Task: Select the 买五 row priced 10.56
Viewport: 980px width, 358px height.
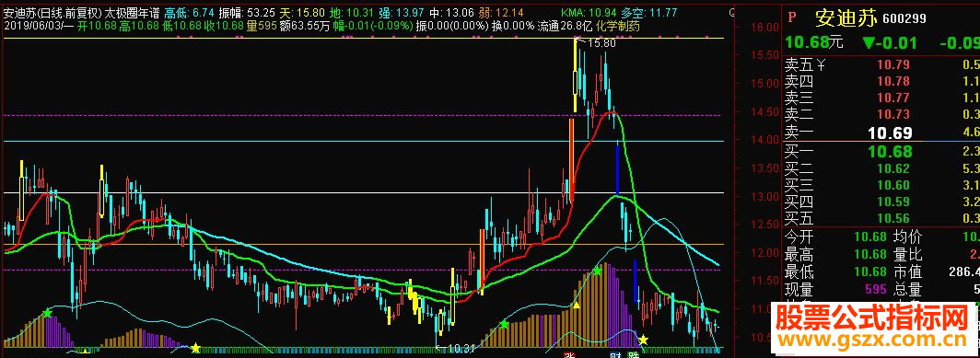Action: click(x=881, y=219)
